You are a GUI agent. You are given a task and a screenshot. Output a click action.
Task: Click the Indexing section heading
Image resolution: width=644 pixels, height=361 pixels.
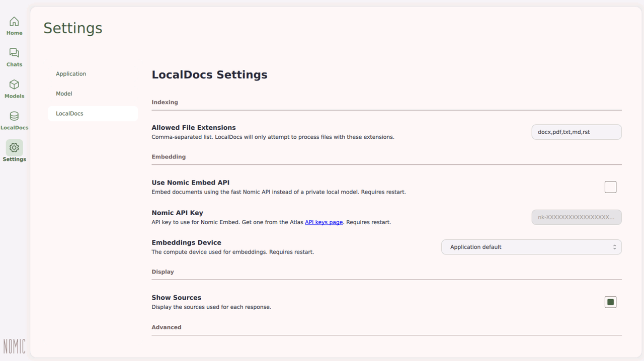point(165,102)
